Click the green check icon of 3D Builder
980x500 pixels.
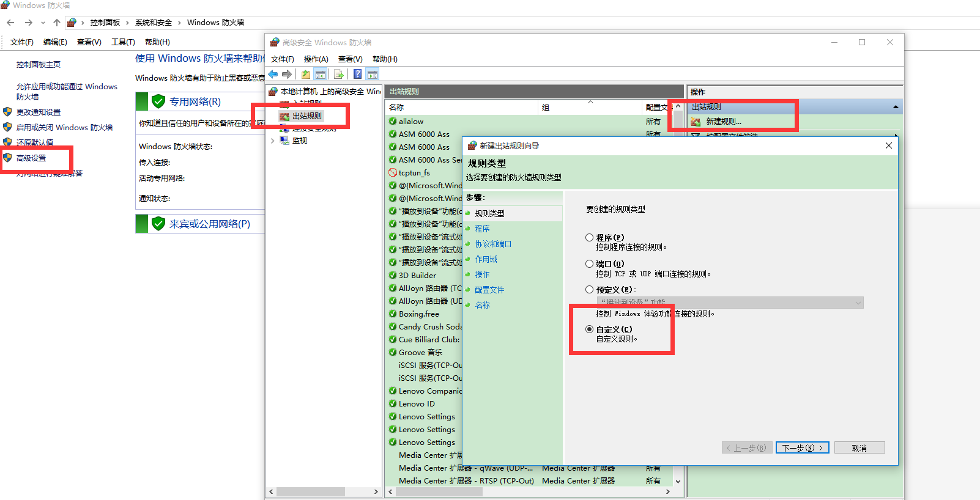click(x=393, y=276)
